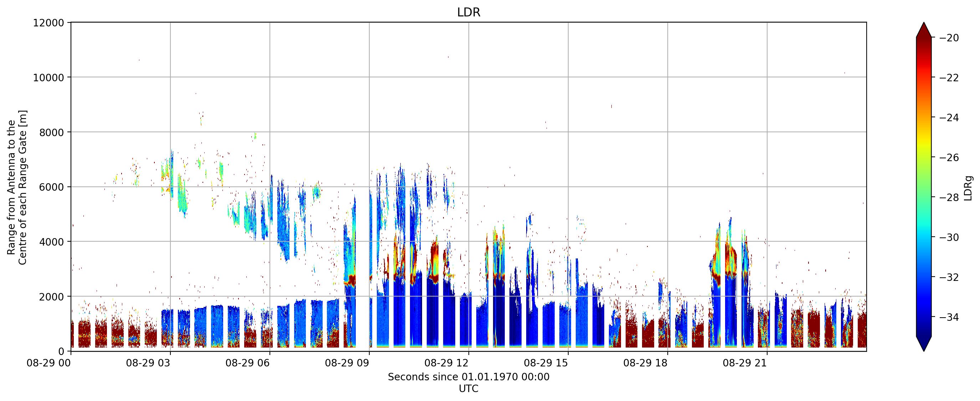Select the "UTC" label below the x-axis

(468, 389)
